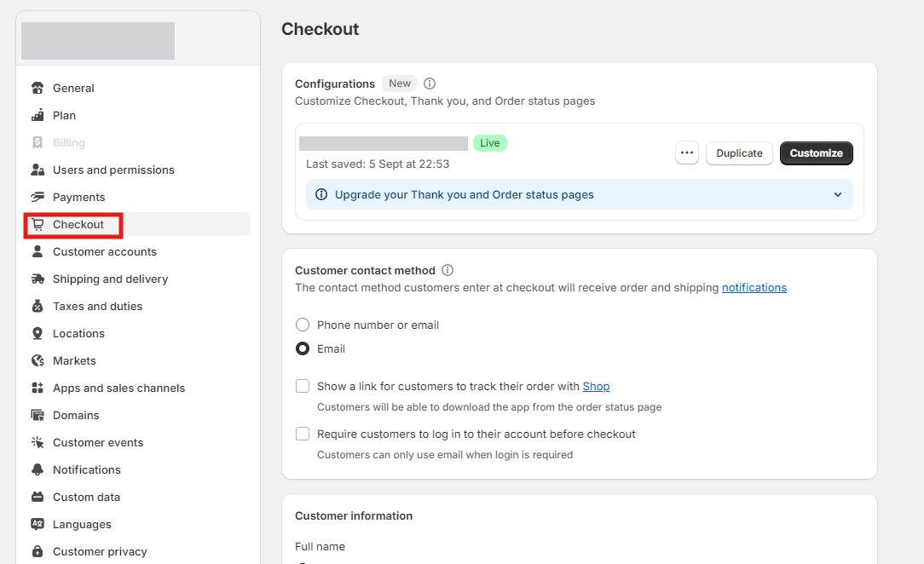The width and height of the screenshot is (924, 564).
Task: Select the Email radio button
Action: 303,348
